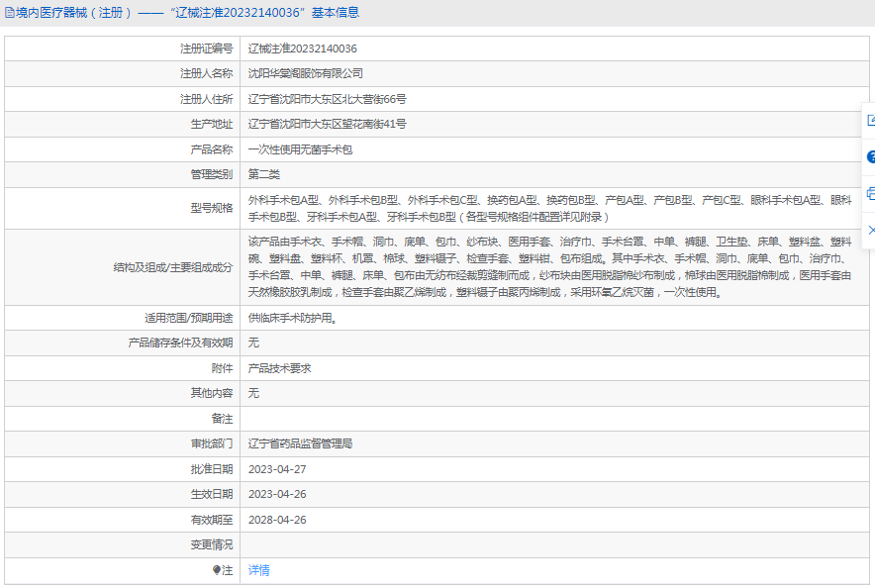875x588 pixels.
Task: Click the 结构及组成 composition description text
Action: point(549,266)
